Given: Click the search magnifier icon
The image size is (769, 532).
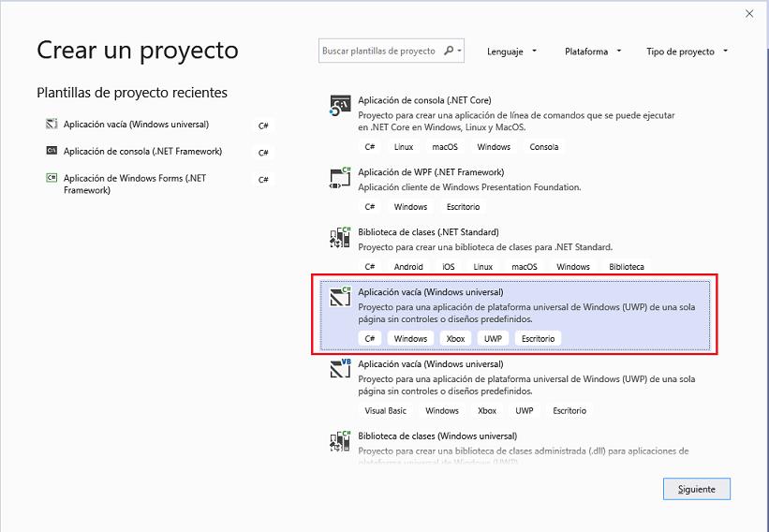Looking at the screenshot, I should [x=449, y=51].
